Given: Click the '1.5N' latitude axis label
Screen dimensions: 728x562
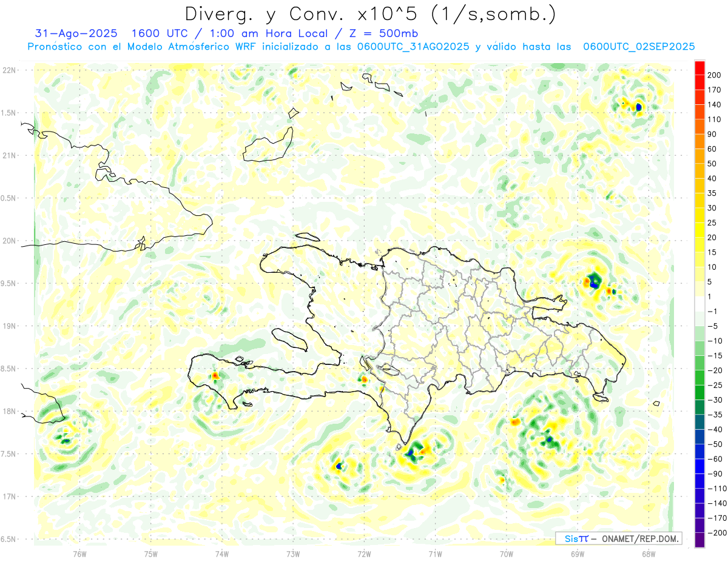Looking at the screenshot, I should (x=9, y=113).
